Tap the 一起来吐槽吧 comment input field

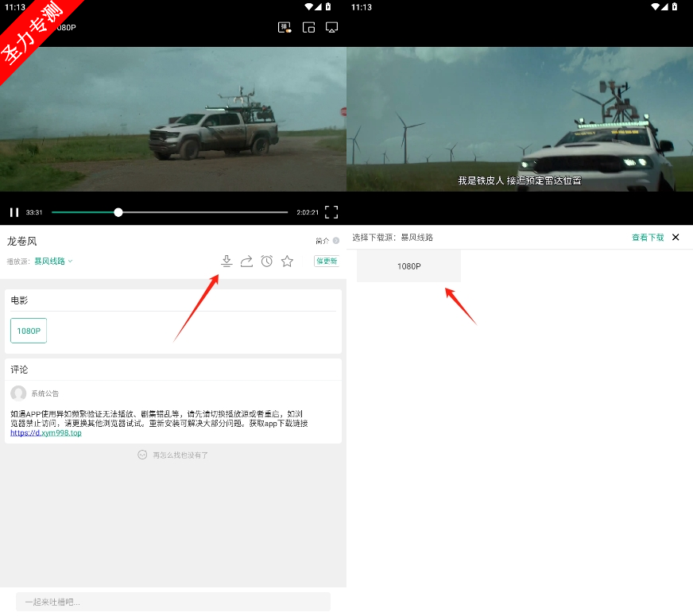(x=173, y=602)
